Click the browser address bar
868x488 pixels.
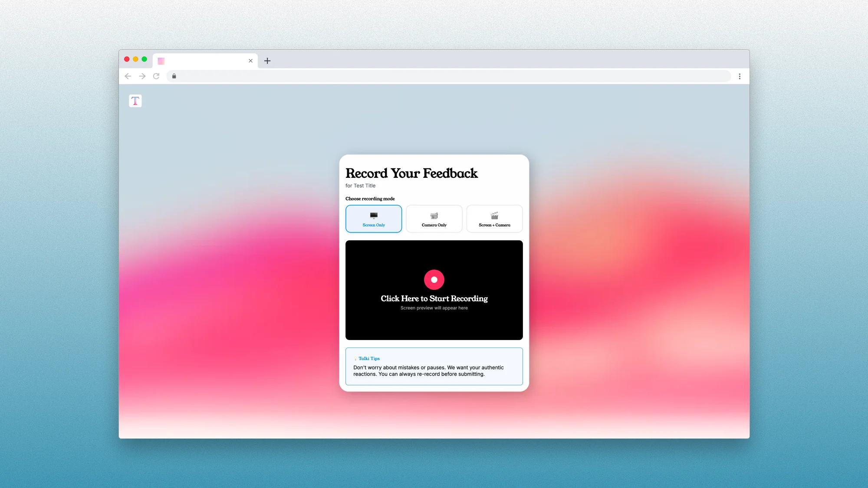click(x=447, y=76)
